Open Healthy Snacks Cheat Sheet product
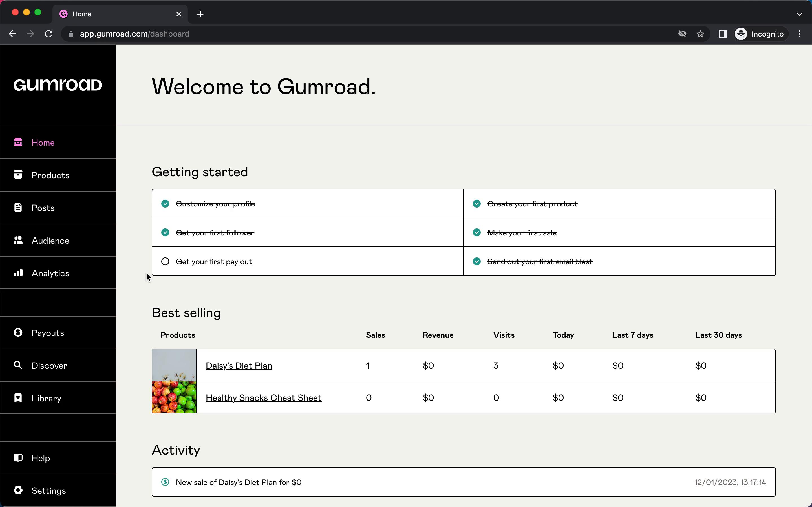The image size is (812, 507). 264,397
